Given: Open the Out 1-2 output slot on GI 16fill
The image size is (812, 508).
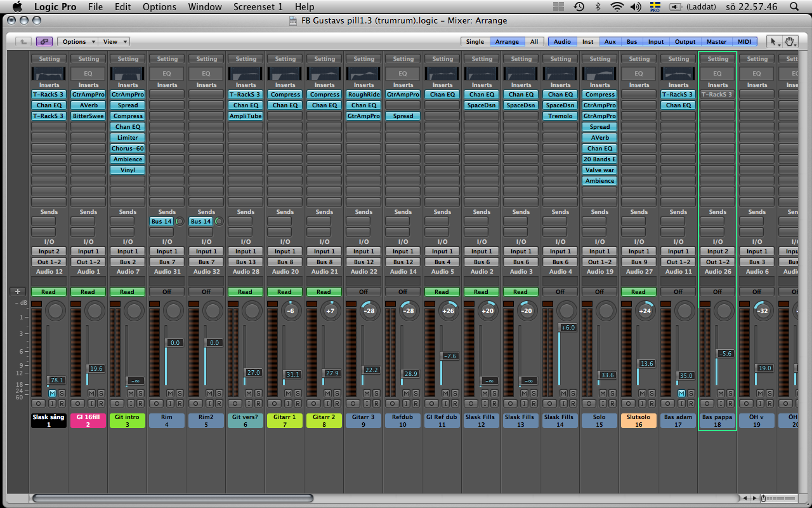Looking at the screenshot, I should tap(88, 262).
